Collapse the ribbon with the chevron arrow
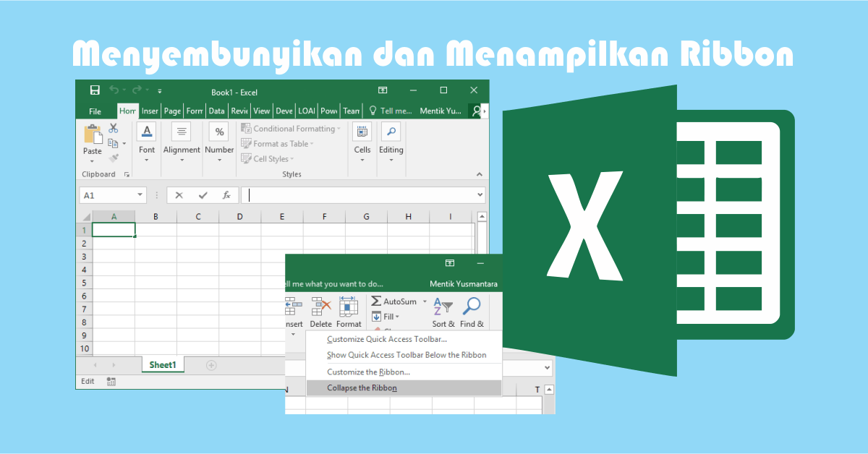 [479, 174]
